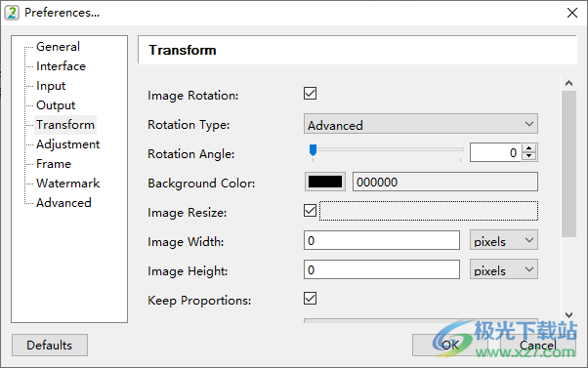Open the Output settings page
588x368 pixels.
(x=56, y=104)
